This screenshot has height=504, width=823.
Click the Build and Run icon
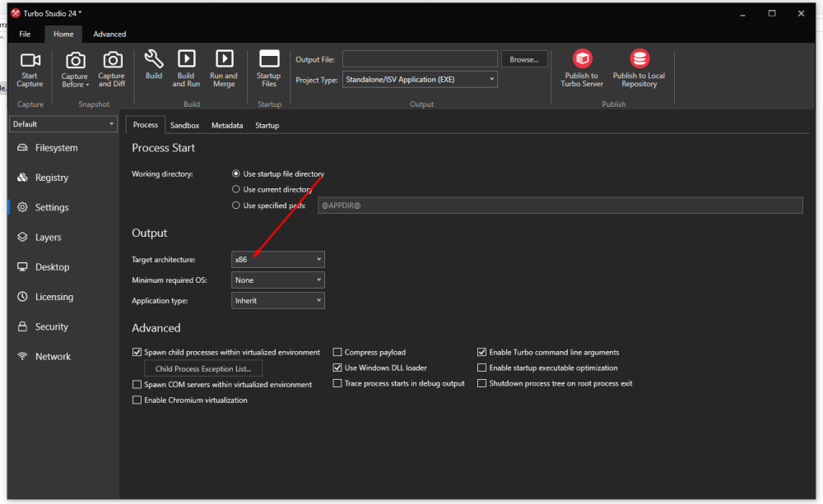click(186, 58)
